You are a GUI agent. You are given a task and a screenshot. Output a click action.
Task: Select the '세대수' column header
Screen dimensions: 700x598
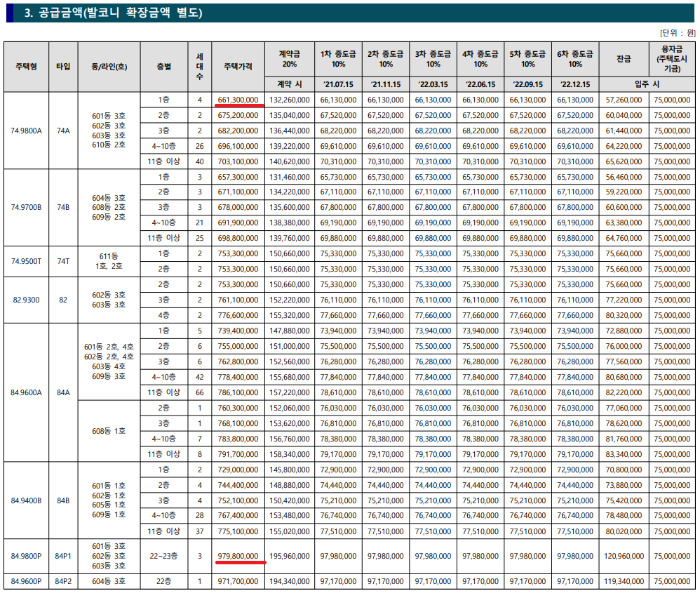(200, 67)
